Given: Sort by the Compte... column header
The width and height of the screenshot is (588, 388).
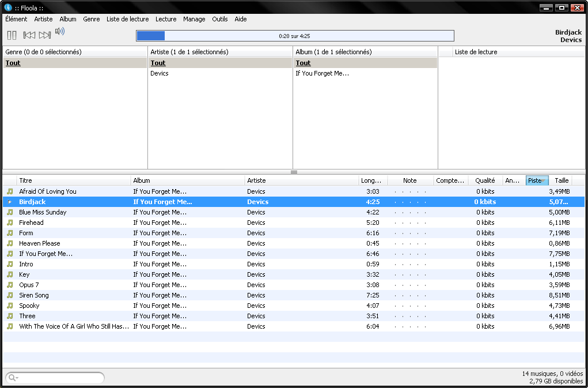Looking at the screenshot, I should pos(451,180).
